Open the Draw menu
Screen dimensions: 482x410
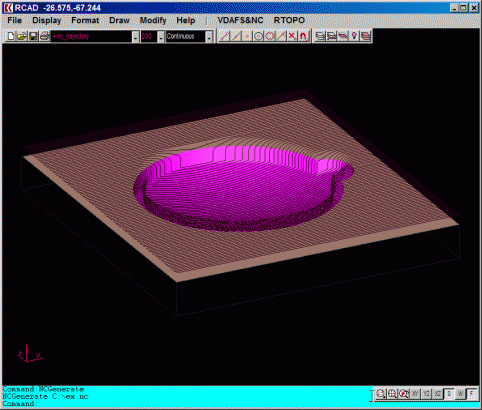coord(119,20)
